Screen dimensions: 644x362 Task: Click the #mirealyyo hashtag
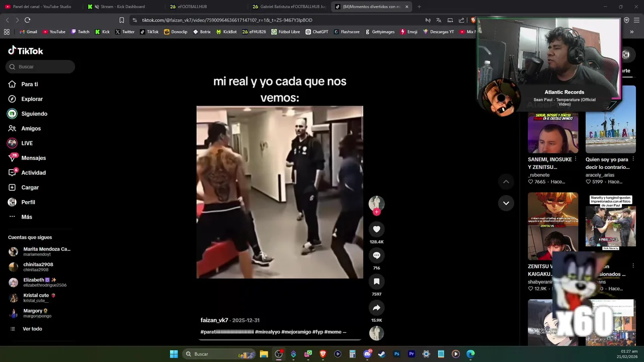point(267,332)
